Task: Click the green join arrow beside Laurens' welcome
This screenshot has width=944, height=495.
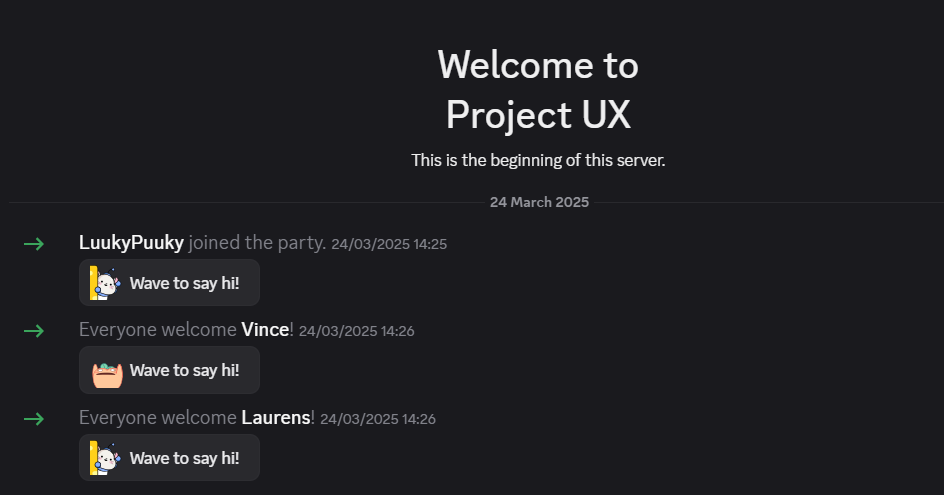Action: [34, 418]
